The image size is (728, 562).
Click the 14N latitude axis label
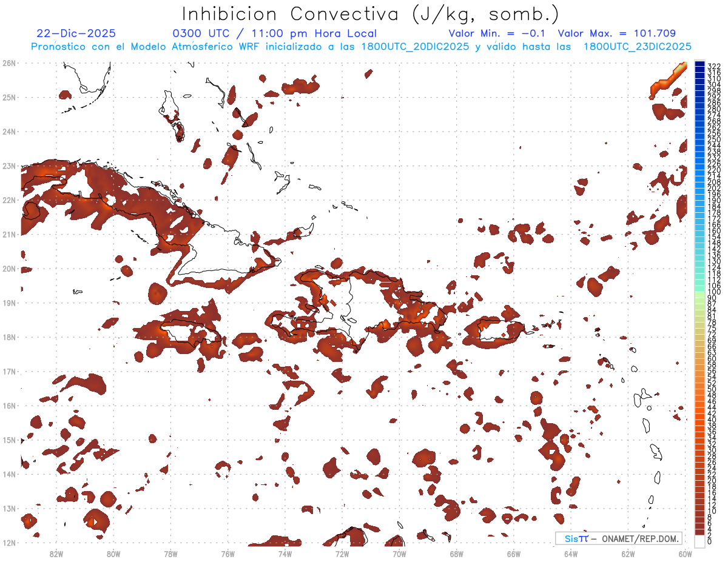point(8,474)
